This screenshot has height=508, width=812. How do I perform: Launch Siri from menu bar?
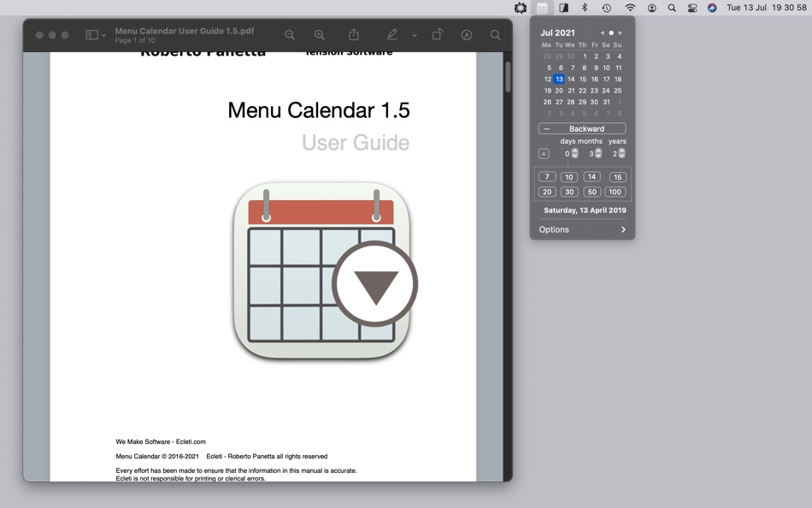coord(712,8)
